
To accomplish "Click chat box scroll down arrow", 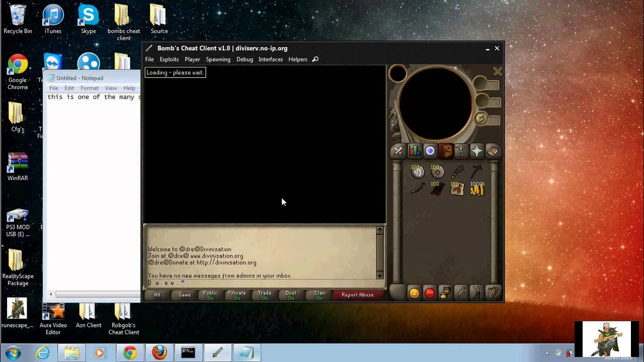I will click(380, 275).
